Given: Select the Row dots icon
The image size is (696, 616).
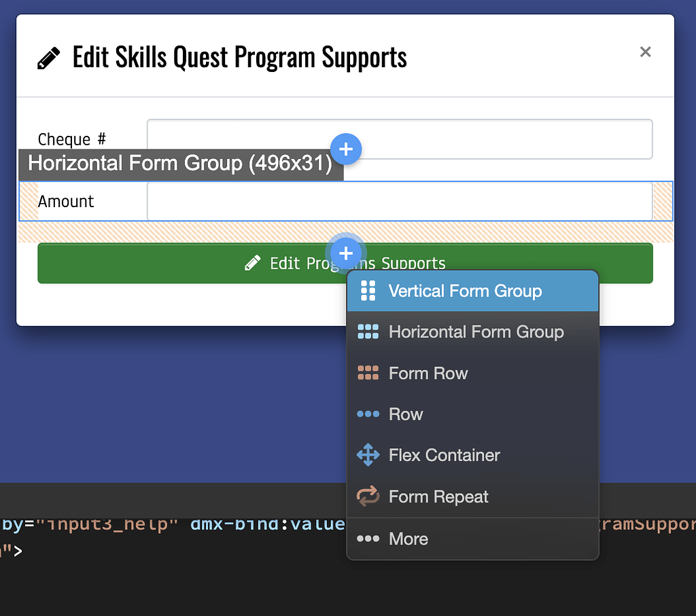Looking at the screenshot, I should [x=368, y=414].
